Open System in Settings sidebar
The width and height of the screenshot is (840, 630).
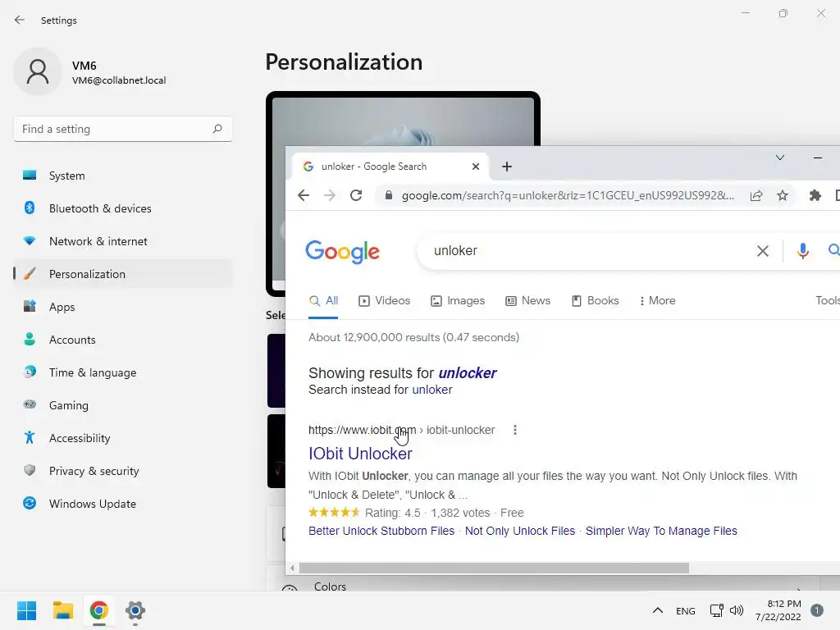click(x=123, y=176)
